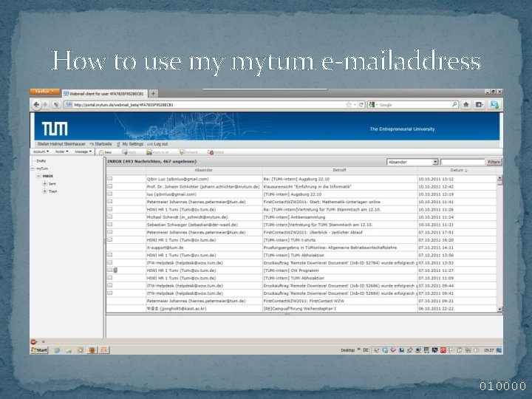Viewport: 532px width, 399px height.
Task: Click PowerPoint taskbar icon
Action: point(104,349)
